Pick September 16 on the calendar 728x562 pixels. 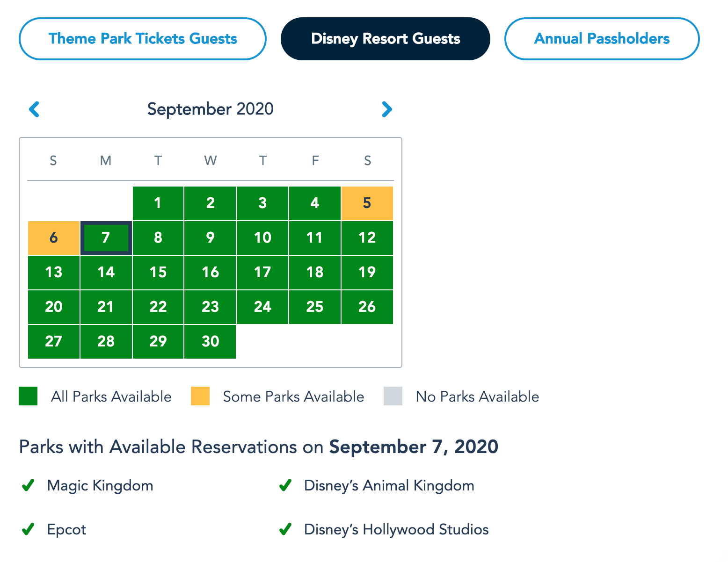coord(211,272)
